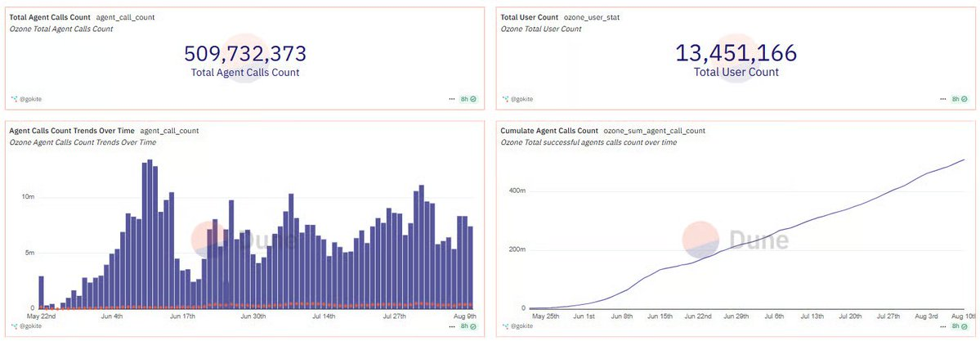This screenshot has width=980, height=341.
Task: Open the agent_call_count query in Total Agent Calls header
Action: pyautogui.click(x=124, y=16)
